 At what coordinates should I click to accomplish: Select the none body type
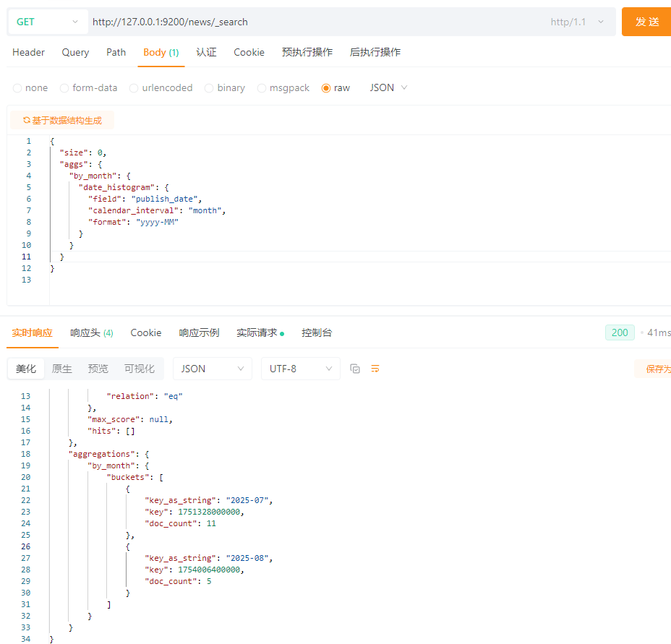click(30, 87)
